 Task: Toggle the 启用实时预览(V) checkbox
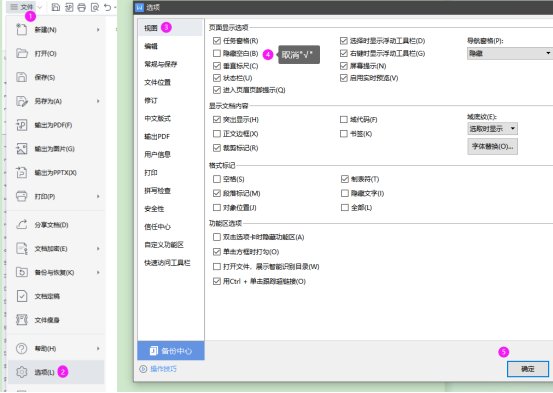coord(344,78)
